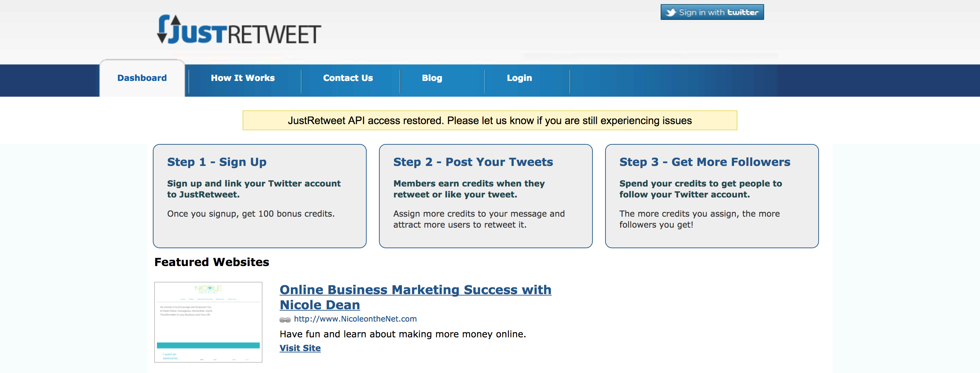
Task: Click Step 2 - Post Your Tweets box
Action: (486, 196)
